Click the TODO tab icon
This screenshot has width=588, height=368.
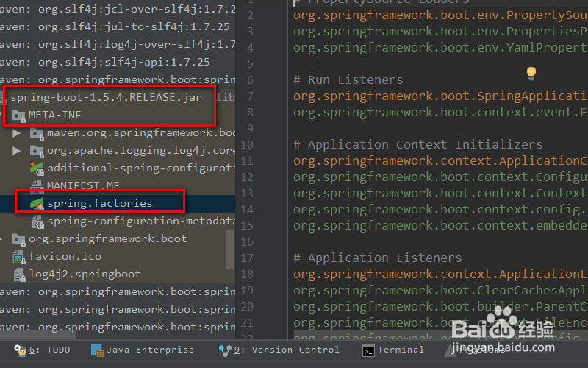pyautogui.click(x=20, y=350)
